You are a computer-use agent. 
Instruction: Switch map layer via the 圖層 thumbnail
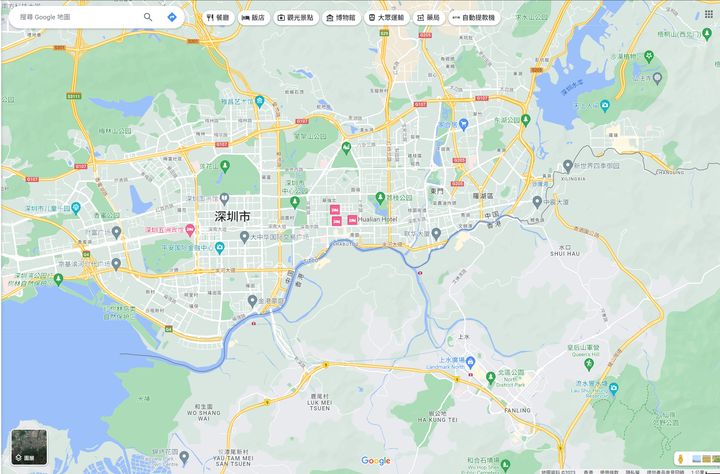click(29, 447)
